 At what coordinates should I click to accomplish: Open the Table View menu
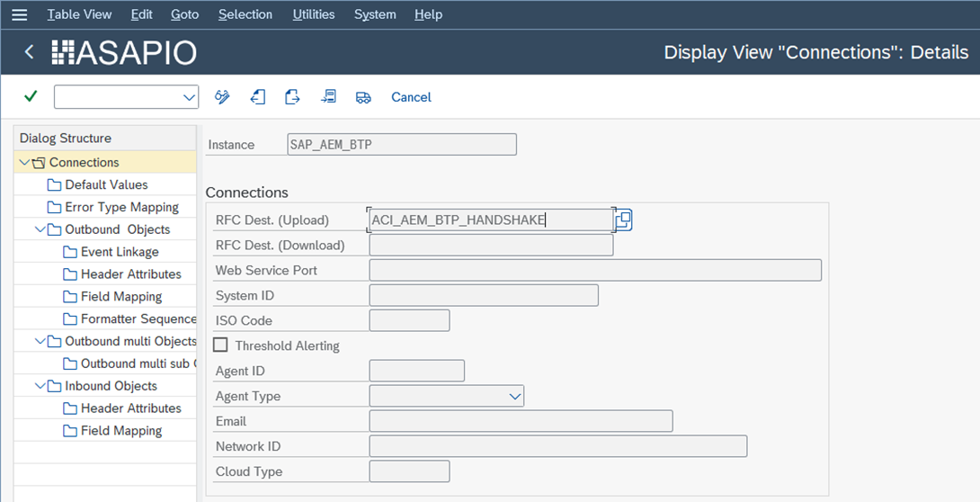(79, 14)
